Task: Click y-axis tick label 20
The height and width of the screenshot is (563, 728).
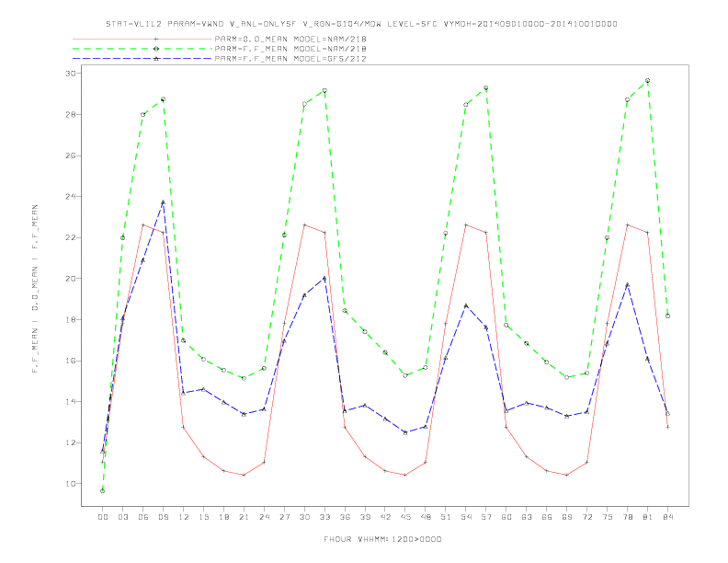Action: pos(71,279)
